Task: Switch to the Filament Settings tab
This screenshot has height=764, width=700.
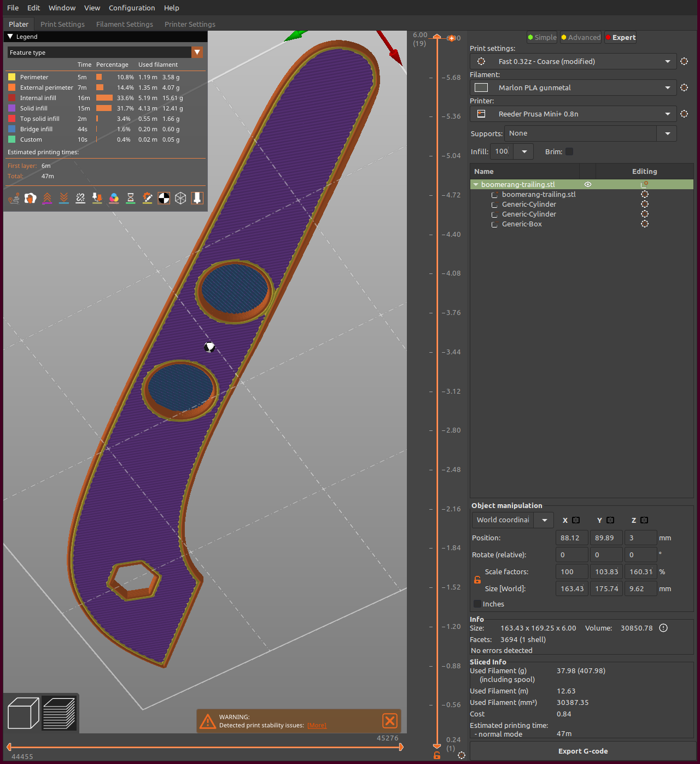Action: 125,24
